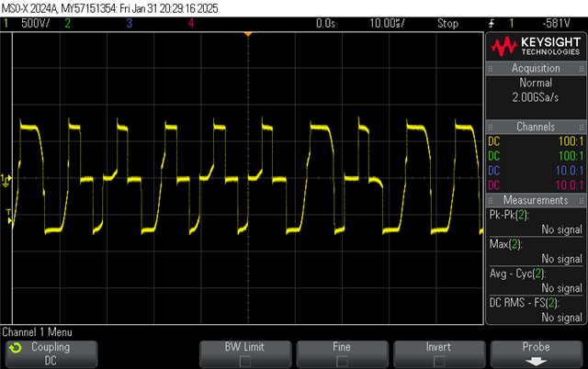The width and height of the screenshot is (588, 369).
Task: Click the trigger source channel 1 indicator
Action: (x=511, y=23)
